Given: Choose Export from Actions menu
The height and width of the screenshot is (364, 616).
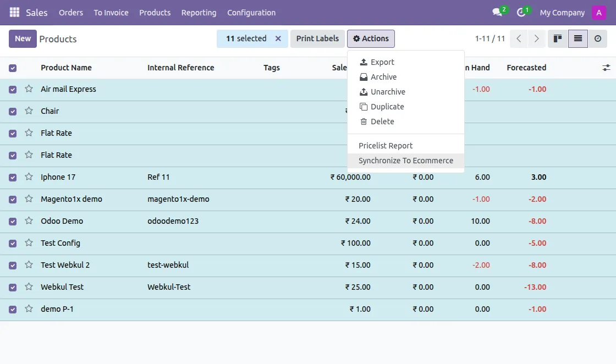Looking at the screenshot, I should click(406, 62).
